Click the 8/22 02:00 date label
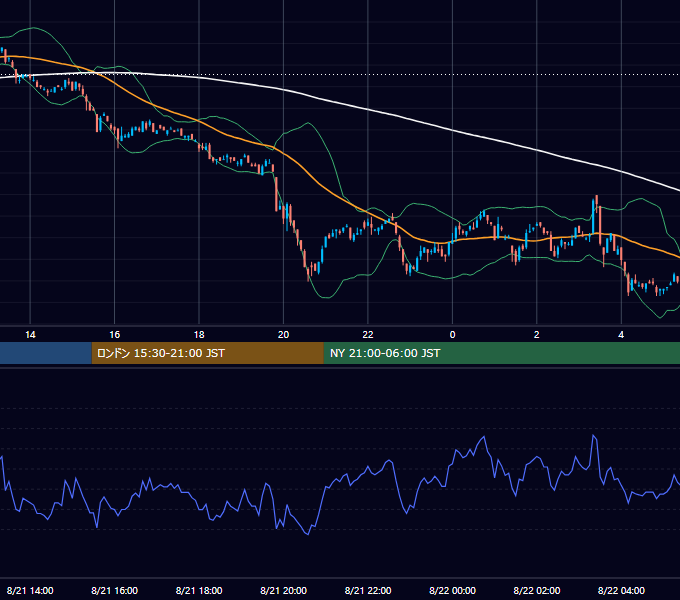The width and height of the screenshot is (680, 600). (x=536, y=590)
